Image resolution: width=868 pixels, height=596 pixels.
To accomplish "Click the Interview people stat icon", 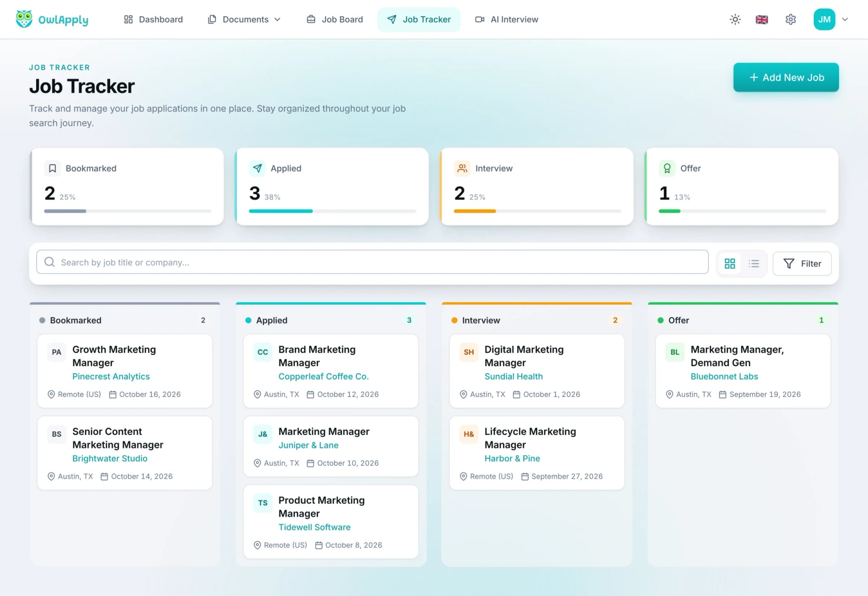I will click(x=462, y=168).
